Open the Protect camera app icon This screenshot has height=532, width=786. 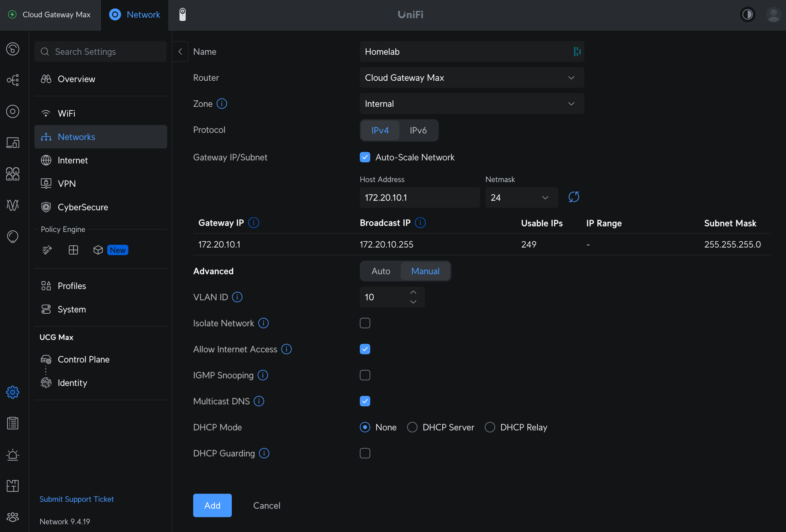[183, 14]
